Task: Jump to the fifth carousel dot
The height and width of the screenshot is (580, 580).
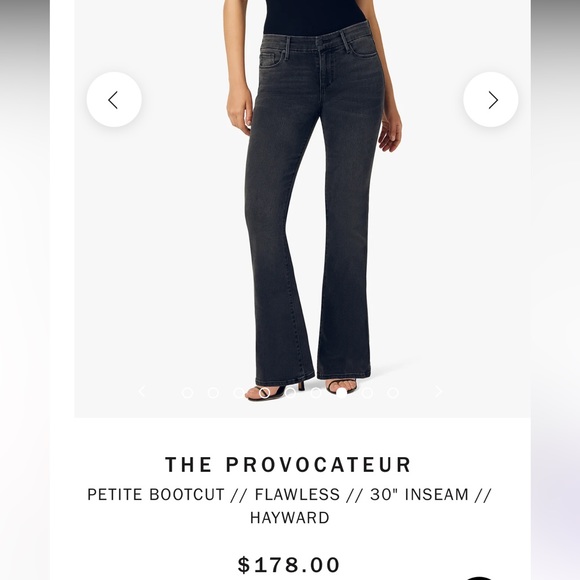Action: 290,393
